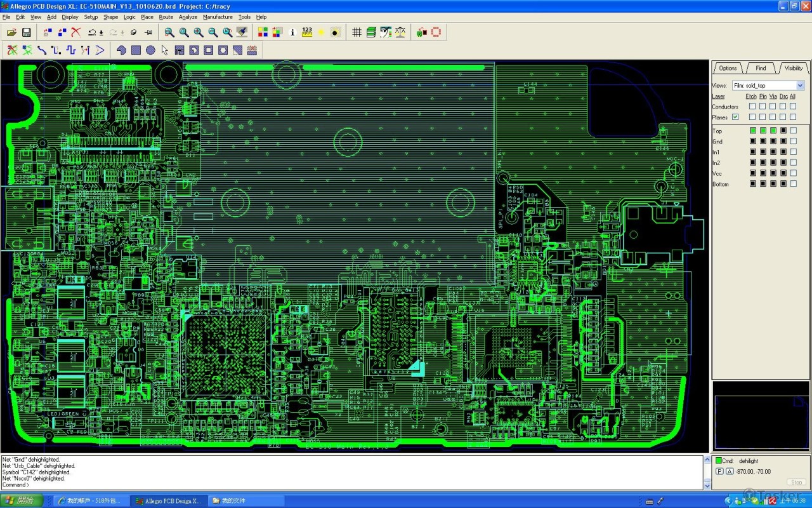Toggle the grid display icon
The image size is (812, 508).
(357, 32)
